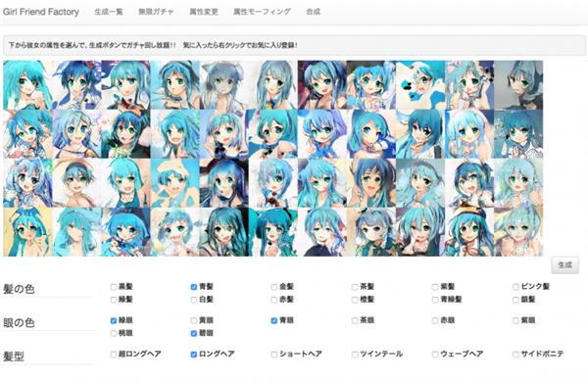The width and height of the screenshot is (588, 384).
Task: Toggle the 金髪 hair color checkbox
Action: [x=274, y=287]
